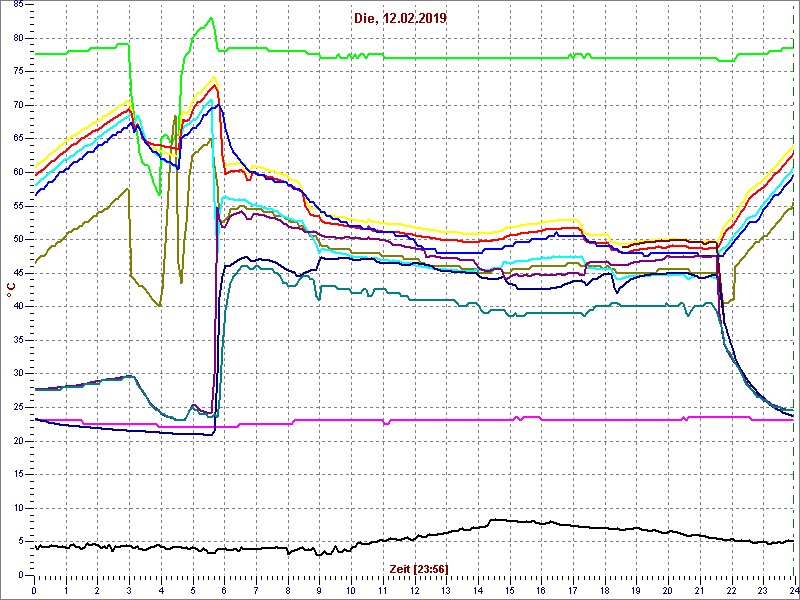Select hour 17 on the time axis
The height and width of the screenshot is (600, 800).
573,590
